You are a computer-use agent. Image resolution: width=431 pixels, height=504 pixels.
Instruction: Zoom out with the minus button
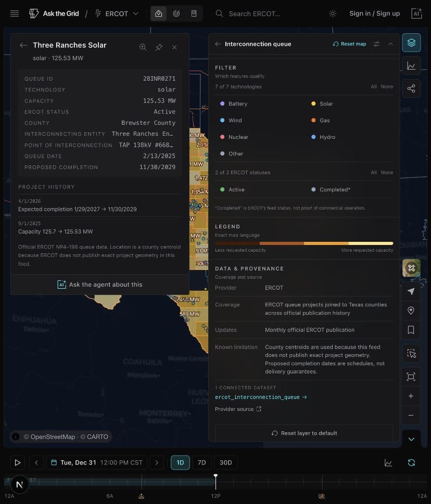point(411,415)
